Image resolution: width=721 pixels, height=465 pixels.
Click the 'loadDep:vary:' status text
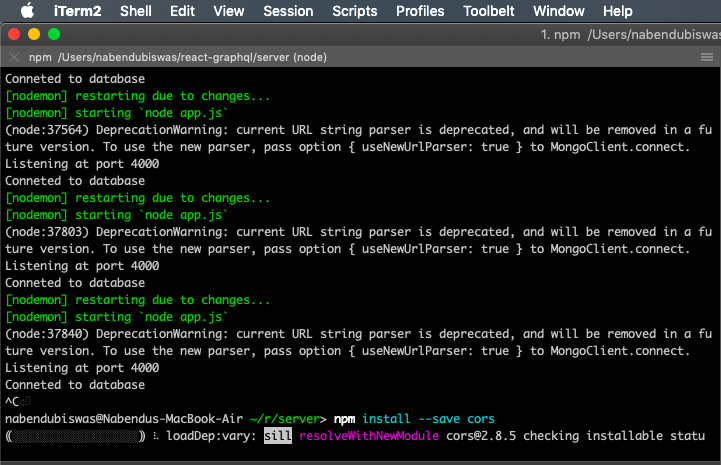(211, 436)
